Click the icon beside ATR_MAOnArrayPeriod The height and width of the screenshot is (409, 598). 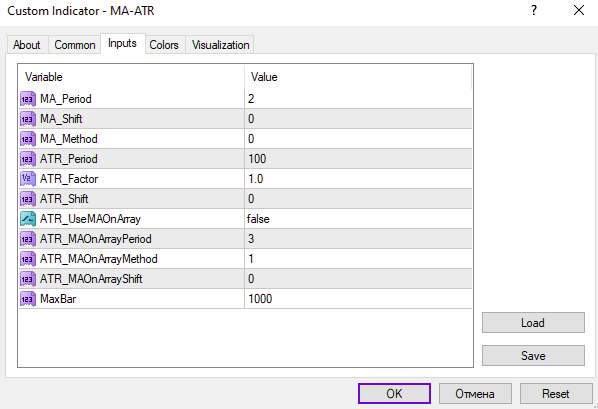[x=27, y=239]
